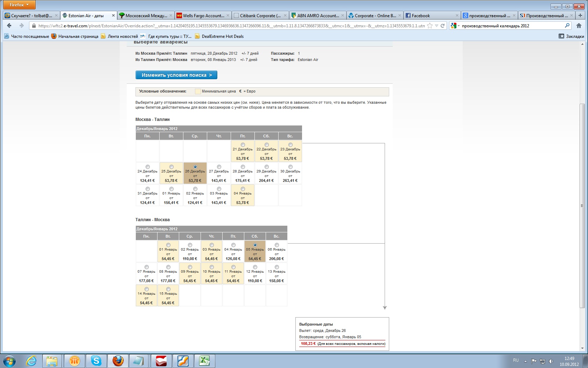588x368 pixels.
Task: Show hidden tray icons arrow
Action: click(525, 361)
